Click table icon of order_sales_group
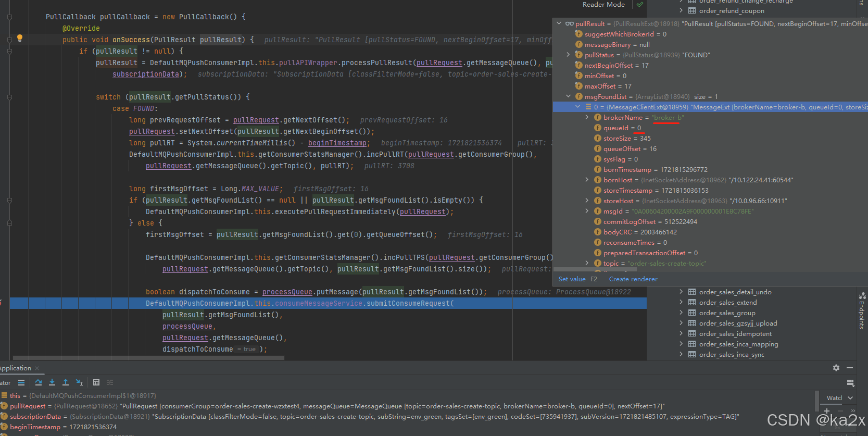This screenshot has height=436, width=868. click(692, 313)
